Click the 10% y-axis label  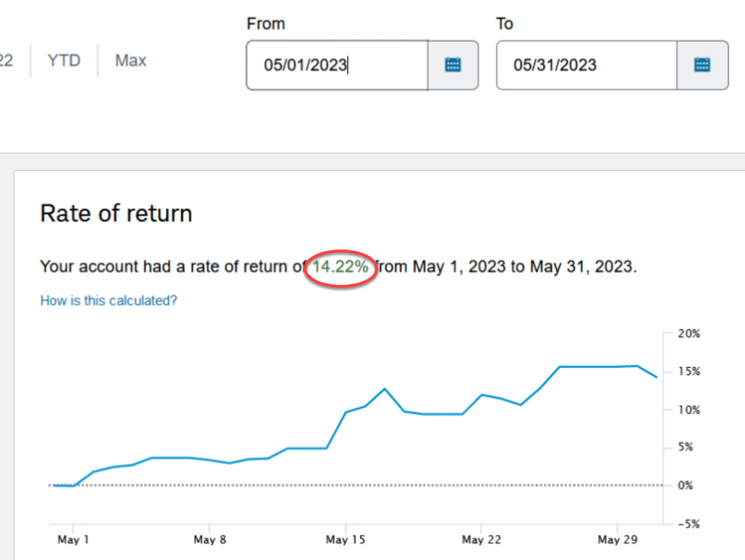(688, 410)
